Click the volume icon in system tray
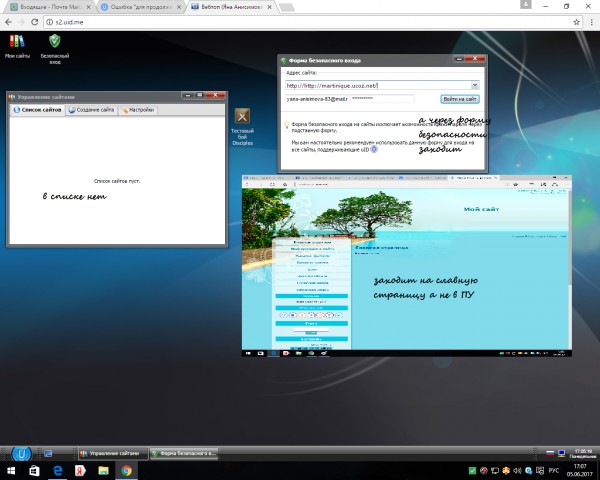Image resolution: width=600 pixels, height=480 pixels. [517, 470]
